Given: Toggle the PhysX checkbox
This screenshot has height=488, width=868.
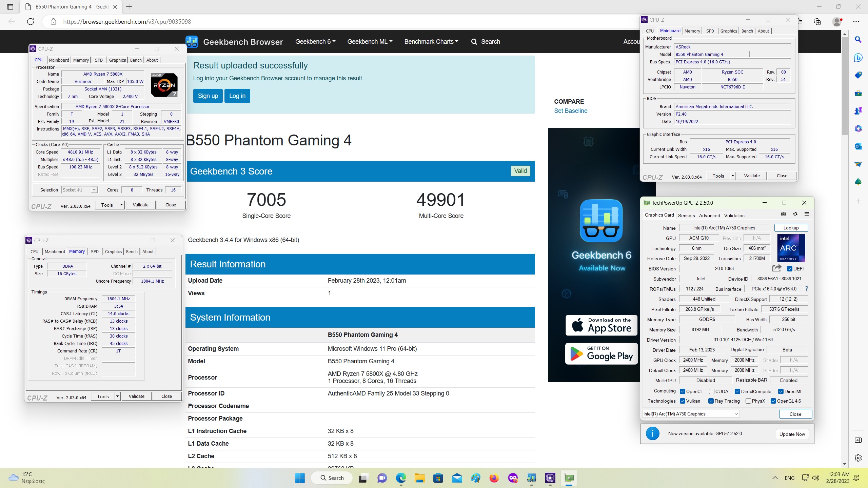Looking at the screenshot, I should tap(748, 401).
